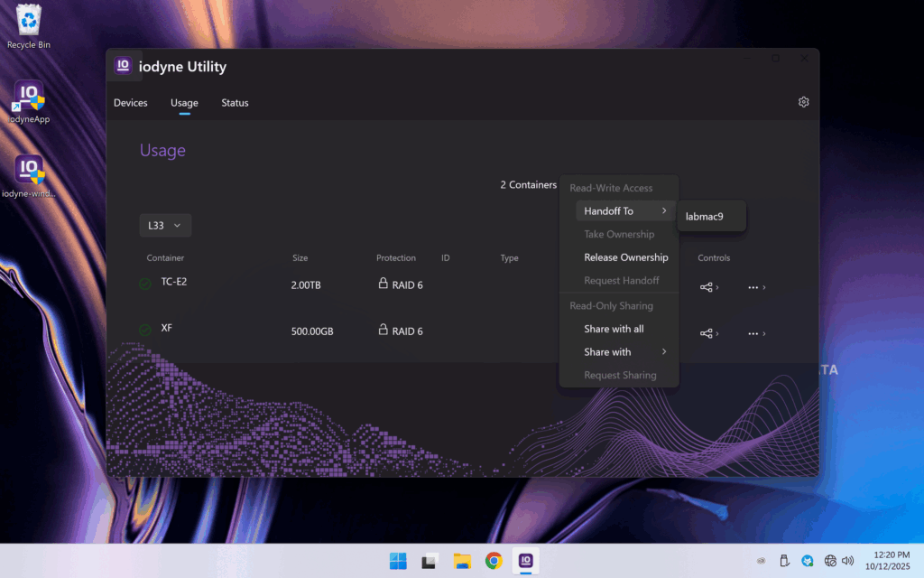
Task: Switch to the Status tab
Action: coord(235,103)
